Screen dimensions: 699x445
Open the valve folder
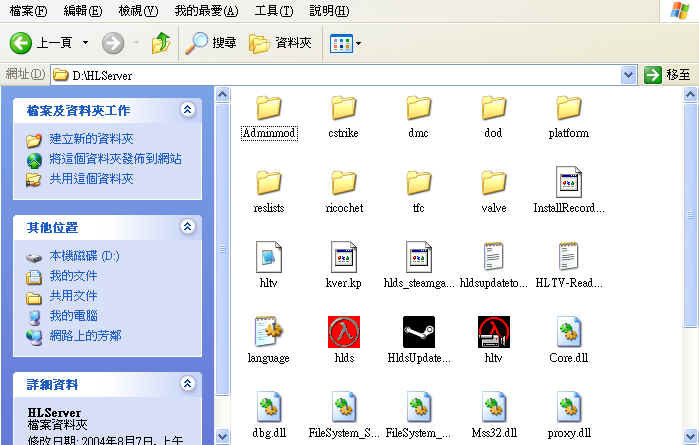494,182
